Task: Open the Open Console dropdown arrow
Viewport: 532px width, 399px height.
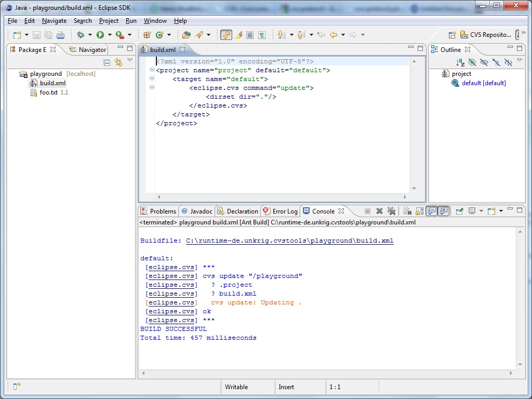Action: pyautogui.click(x=501, y=211)
